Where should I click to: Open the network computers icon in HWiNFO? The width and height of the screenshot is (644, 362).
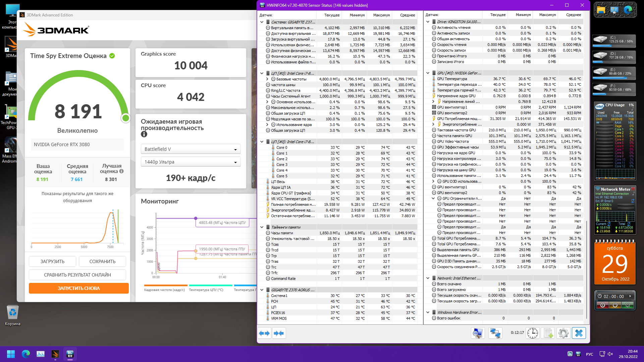click(495, 333)
